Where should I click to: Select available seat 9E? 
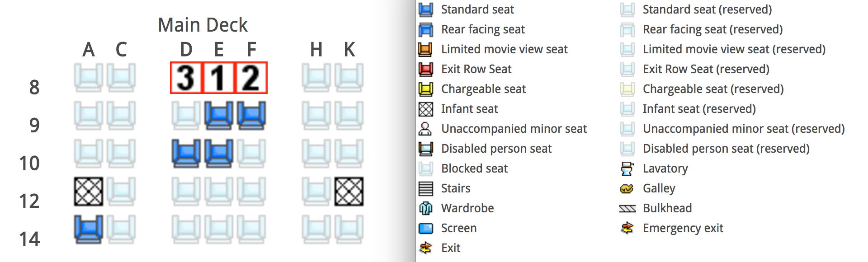(219, 116)
